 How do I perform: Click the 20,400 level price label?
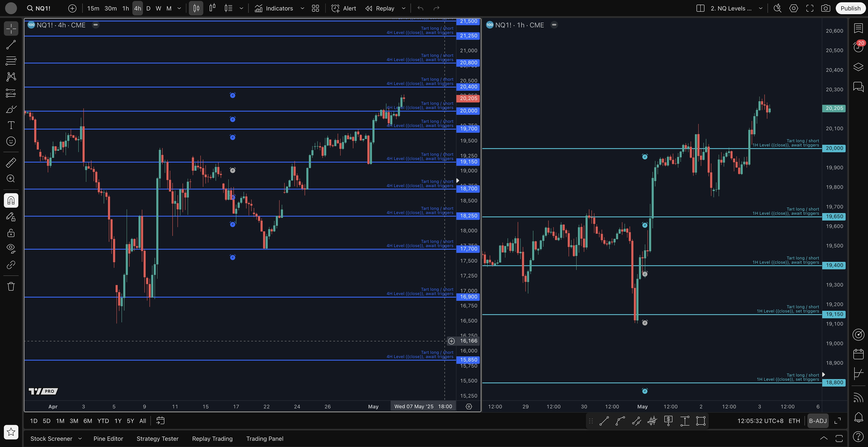[x=468, y=87]
